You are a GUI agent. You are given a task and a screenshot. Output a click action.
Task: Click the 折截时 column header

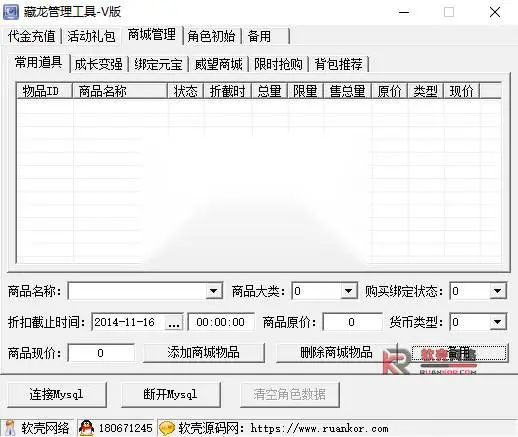click(x=228, y=91)
